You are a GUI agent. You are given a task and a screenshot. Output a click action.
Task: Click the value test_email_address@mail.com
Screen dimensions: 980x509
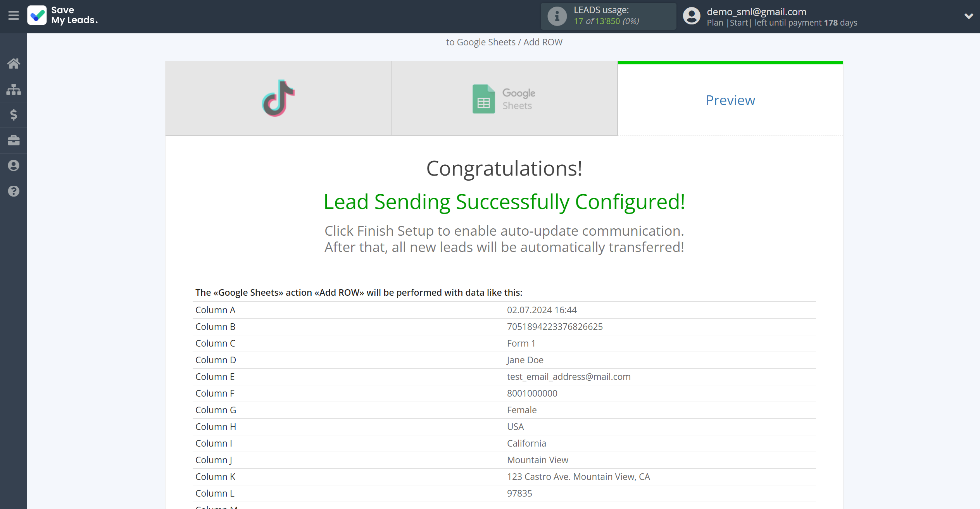[x=569, y=376]
